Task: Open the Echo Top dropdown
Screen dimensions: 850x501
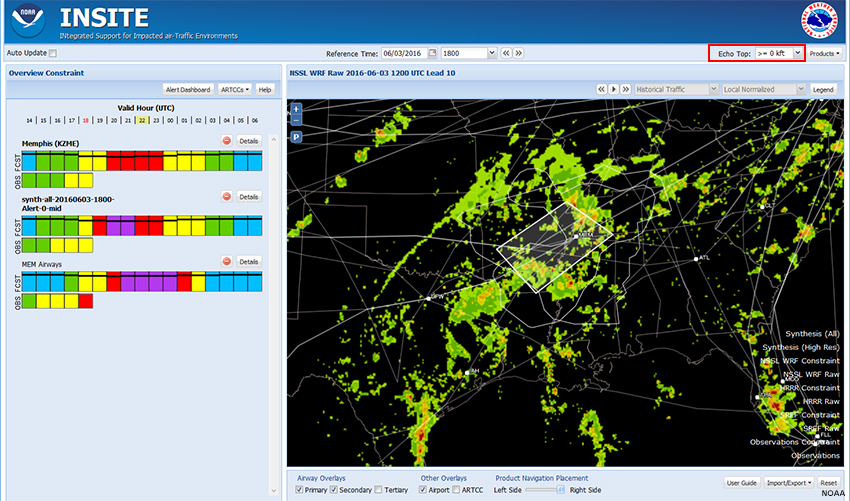Action: click(798, 53)
